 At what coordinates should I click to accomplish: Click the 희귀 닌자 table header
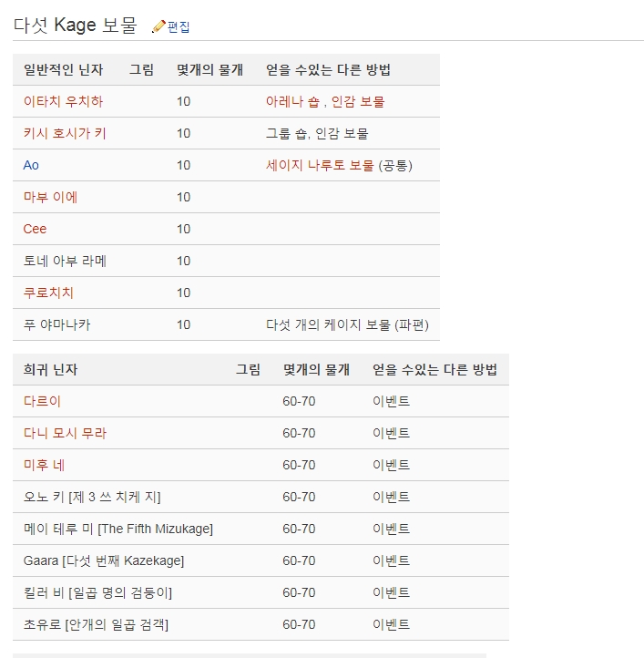[x=50, y=370]
